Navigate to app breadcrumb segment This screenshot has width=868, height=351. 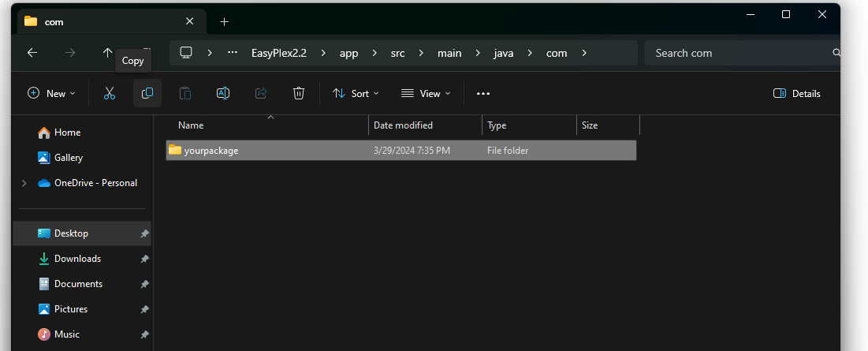point(348,53)
